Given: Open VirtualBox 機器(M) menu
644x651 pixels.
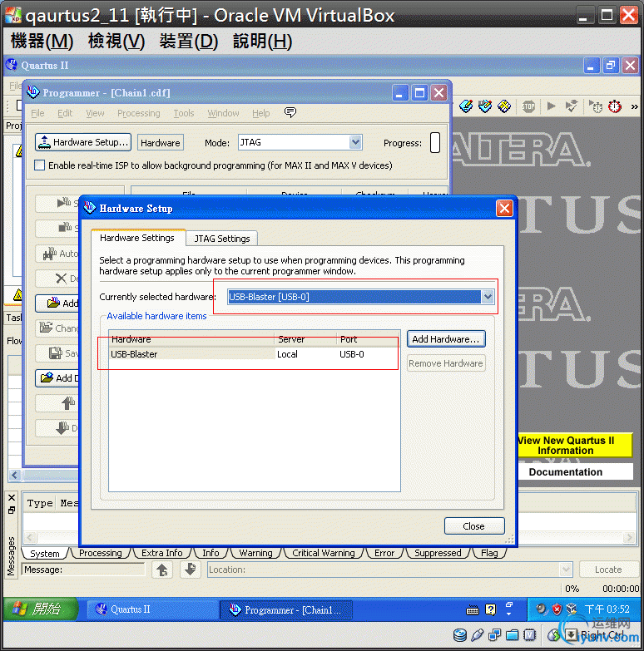Looking at the screenshot, I should coord(42,41).
